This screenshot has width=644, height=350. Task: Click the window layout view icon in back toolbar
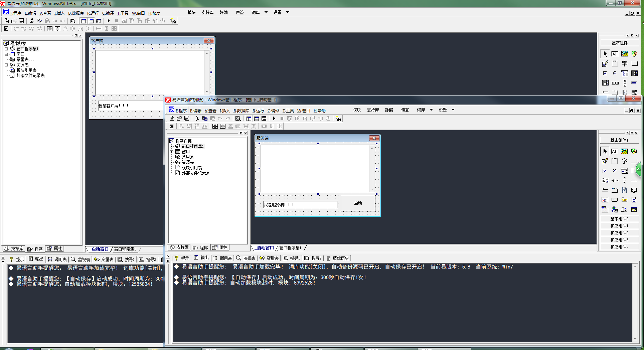[84, 21]
